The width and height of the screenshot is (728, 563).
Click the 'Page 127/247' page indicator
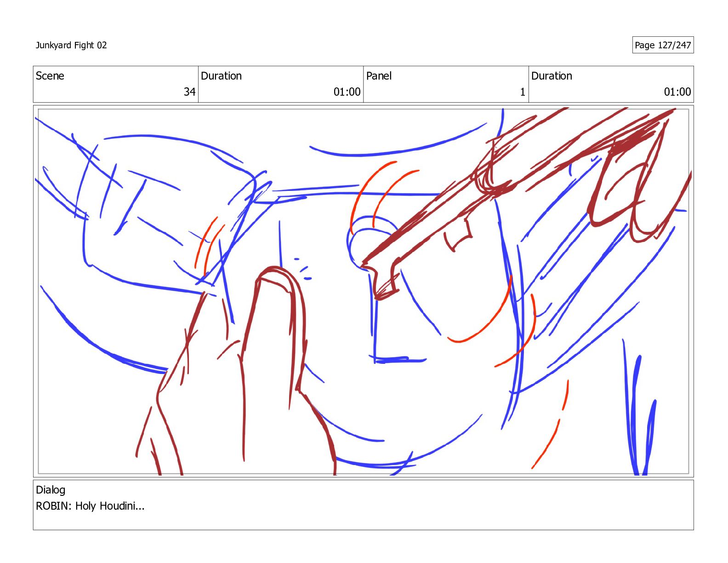(x=663, y=45)
